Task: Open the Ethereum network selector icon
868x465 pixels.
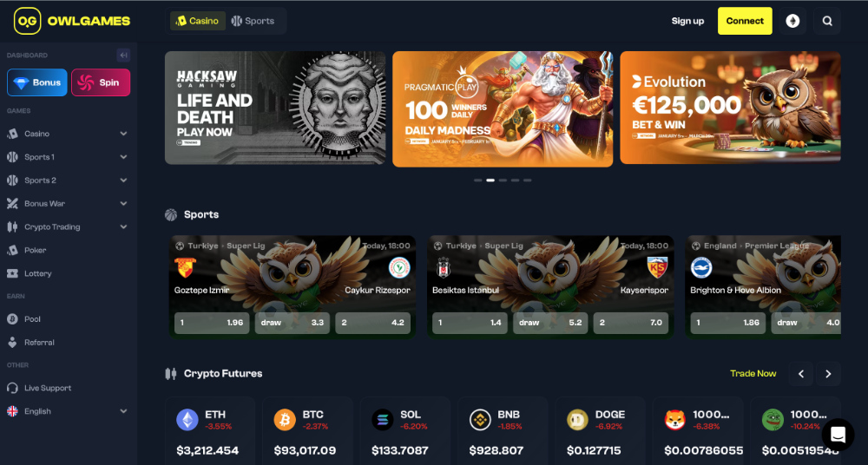Action: point(792,21)
